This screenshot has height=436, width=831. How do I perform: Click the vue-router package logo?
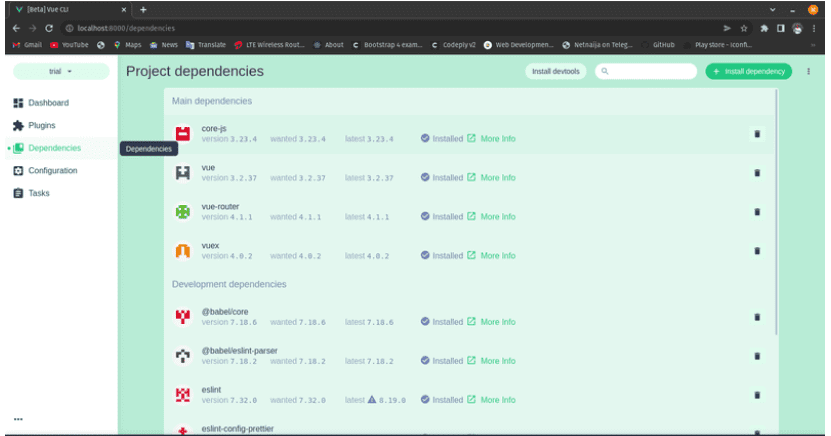[x=183, y=212]
